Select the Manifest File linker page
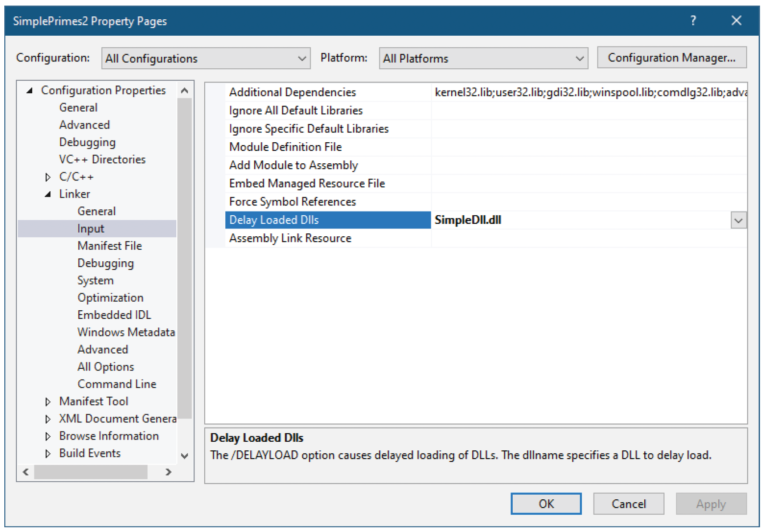Screen dimensions: 763x532 (x=110, y=246)
